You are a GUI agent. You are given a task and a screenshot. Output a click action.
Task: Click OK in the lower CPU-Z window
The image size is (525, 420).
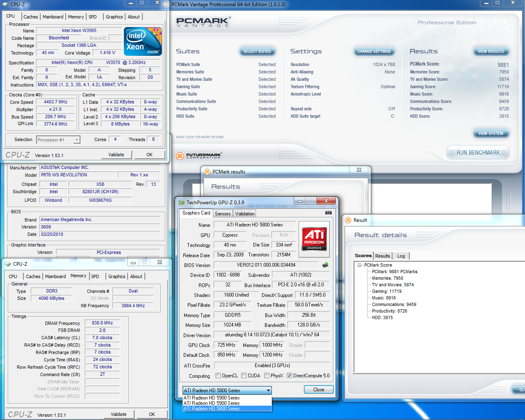[152, 414]
